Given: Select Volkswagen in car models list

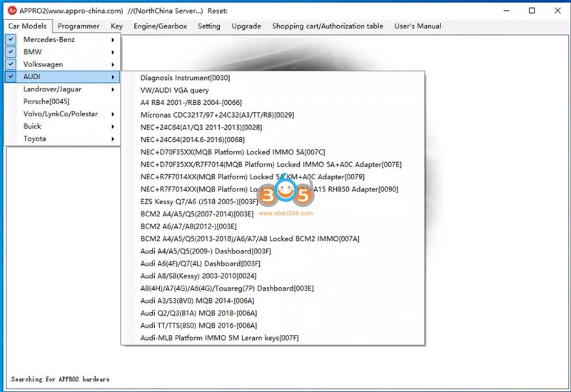Looking at the screenshot, I should [x=62, y=64].
